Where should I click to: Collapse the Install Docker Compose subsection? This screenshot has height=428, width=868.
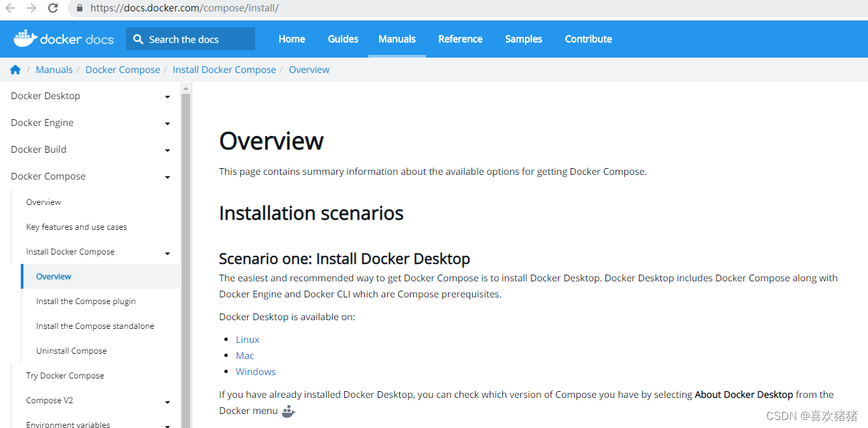click(167, 253)
